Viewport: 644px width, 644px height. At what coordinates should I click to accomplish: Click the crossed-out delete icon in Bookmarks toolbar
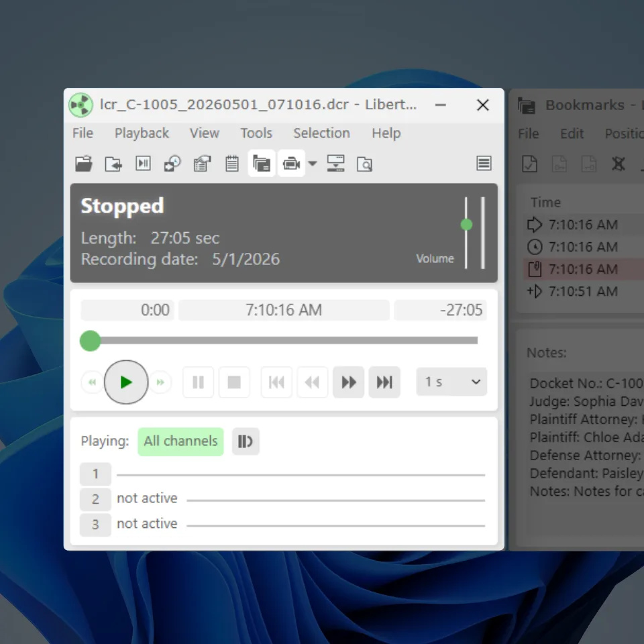click(618, 164)
